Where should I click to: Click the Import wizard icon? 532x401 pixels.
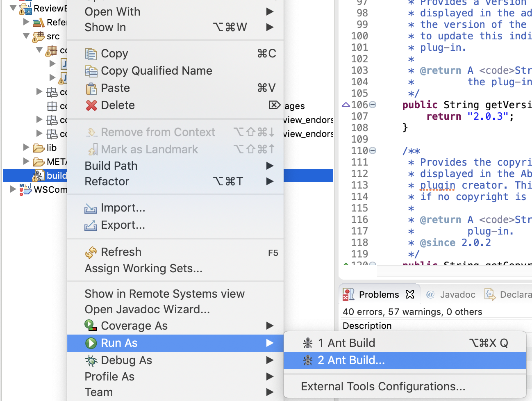(x=91, y=207)
